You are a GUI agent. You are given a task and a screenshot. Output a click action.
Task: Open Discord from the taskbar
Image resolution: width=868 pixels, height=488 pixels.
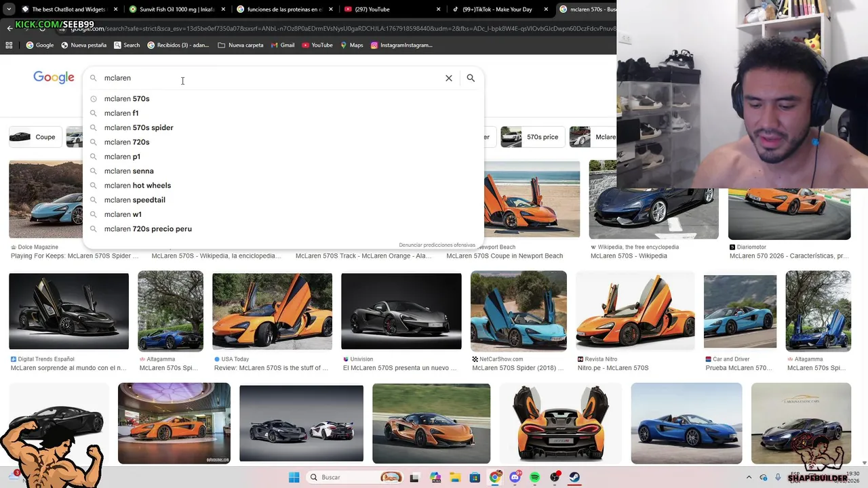pos(515,477)
